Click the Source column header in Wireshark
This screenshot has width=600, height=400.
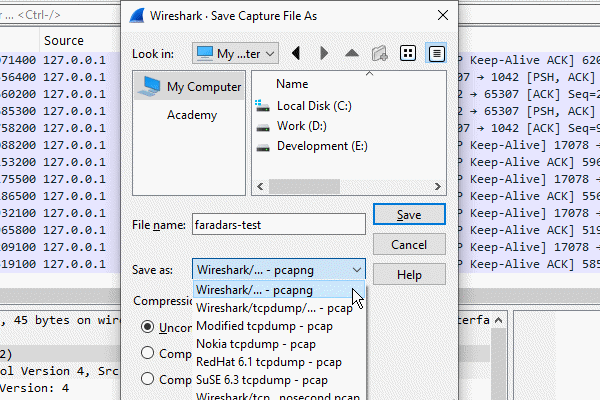tap(64, 41)
